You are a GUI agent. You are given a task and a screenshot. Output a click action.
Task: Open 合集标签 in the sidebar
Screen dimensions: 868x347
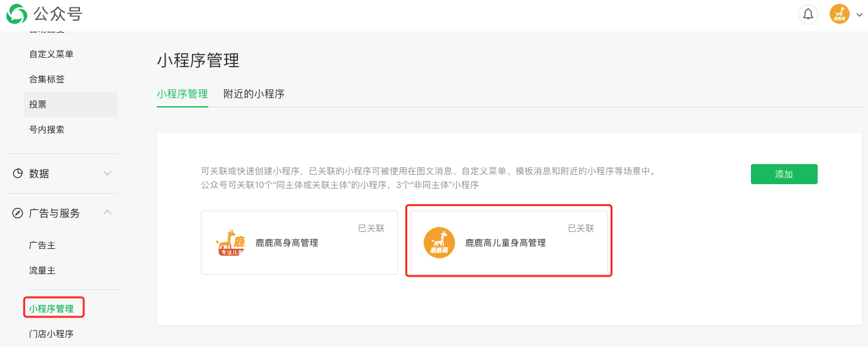47,79
